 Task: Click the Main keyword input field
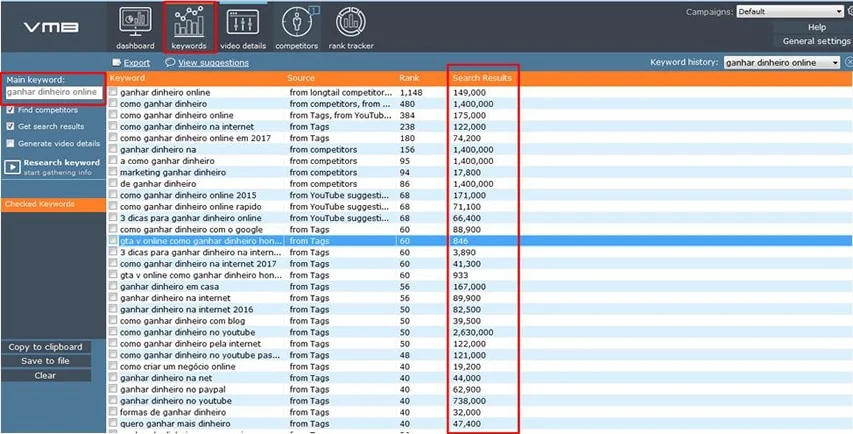coord(51,92)
